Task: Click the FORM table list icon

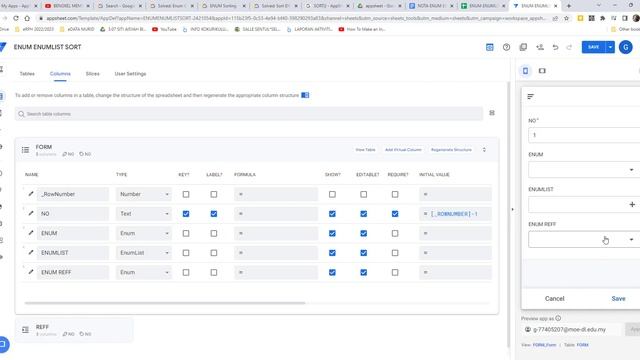Action: pyautogui.click(x=25, y=150)
